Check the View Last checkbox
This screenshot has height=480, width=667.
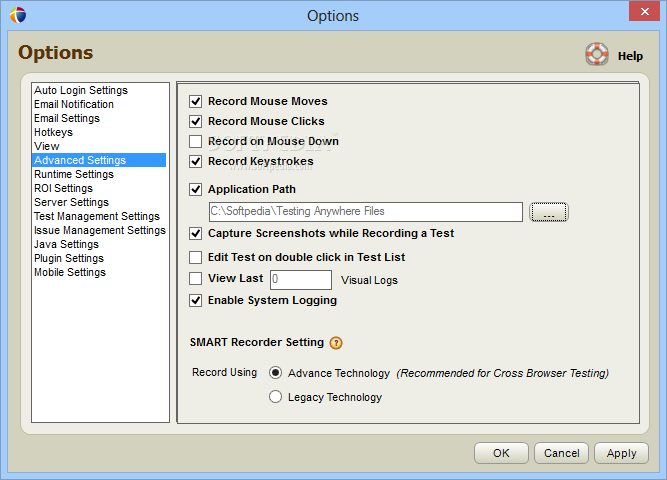click(x=196, y=278)
